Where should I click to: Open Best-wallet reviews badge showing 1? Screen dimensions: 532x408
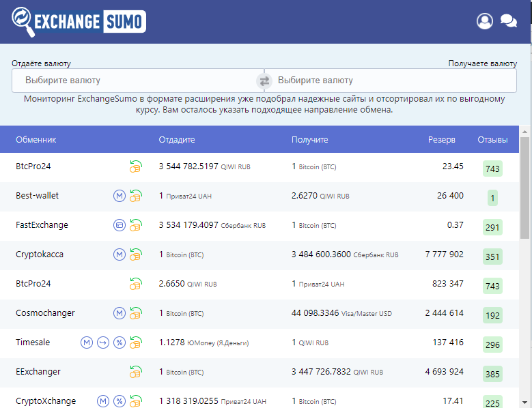(492, 198)
